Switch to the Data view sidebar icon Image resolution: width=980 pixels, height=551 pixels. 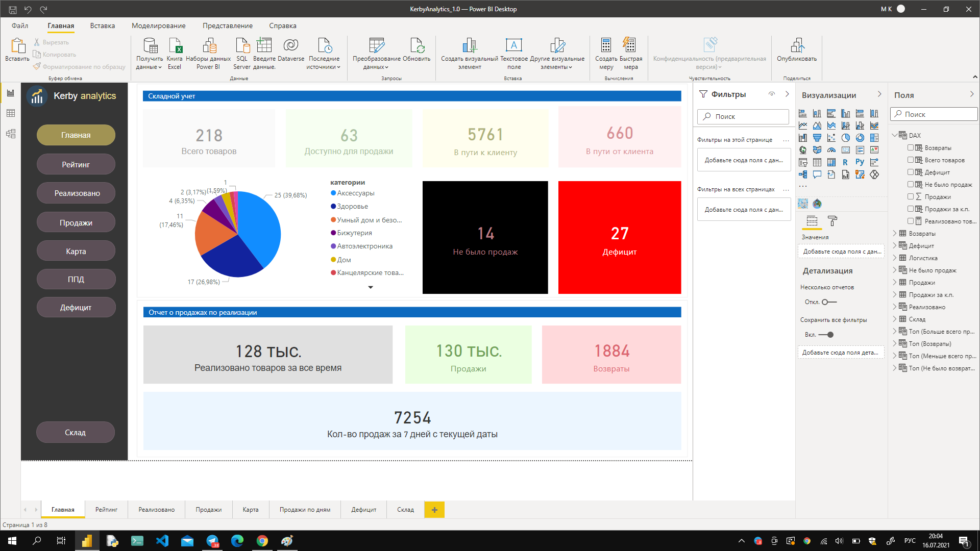tap(11, 113)
